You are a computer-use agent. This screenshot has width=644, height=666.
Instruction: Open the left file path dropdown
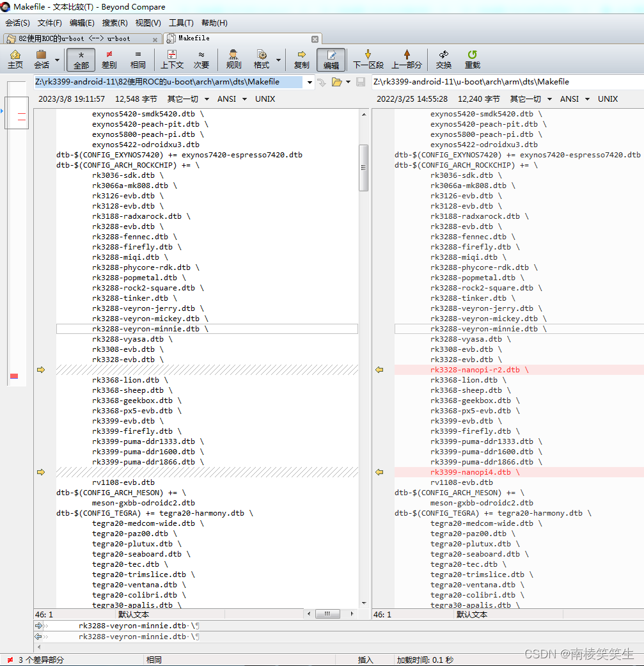pyautogui.click(x=309, y=82)
